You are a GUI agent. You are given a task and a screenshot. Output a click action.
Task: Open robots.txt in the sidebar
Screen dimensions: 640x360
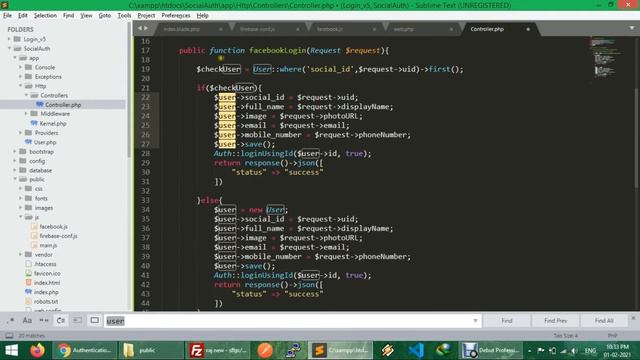point(46,302)
